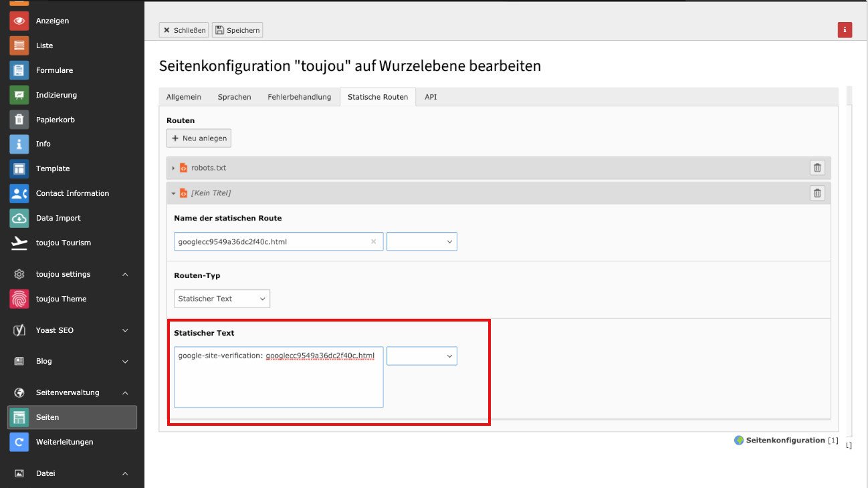
Task: Switch to the Sprachen tab
Action: coord(234,97)
